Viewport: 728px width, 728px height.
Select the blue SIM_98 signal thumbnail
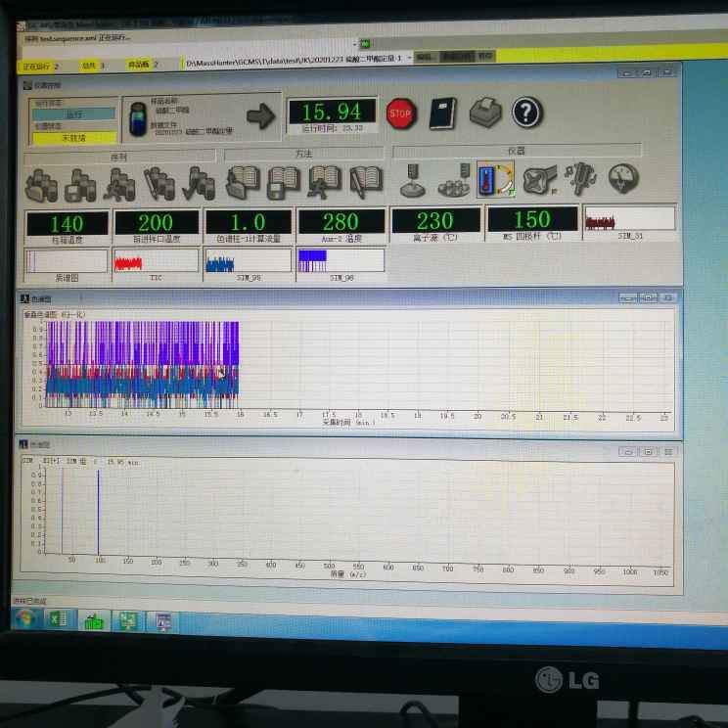coord(248,260)
